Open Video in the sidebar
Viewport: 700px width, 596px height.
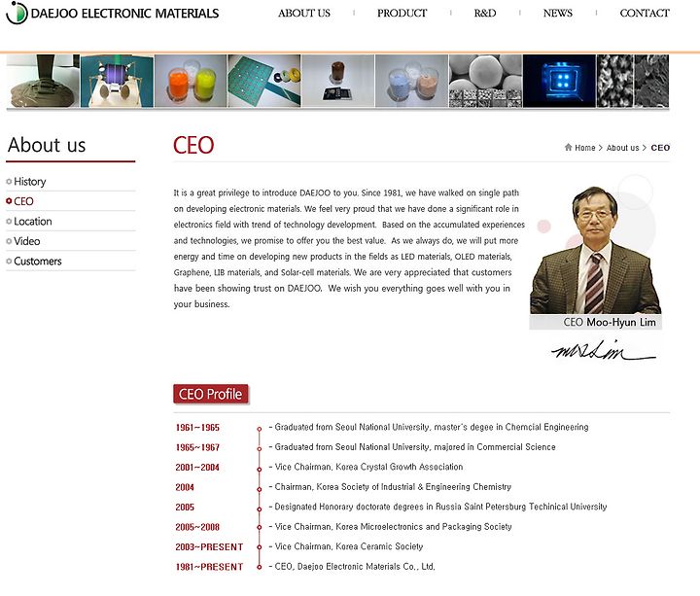pos(27,241)
